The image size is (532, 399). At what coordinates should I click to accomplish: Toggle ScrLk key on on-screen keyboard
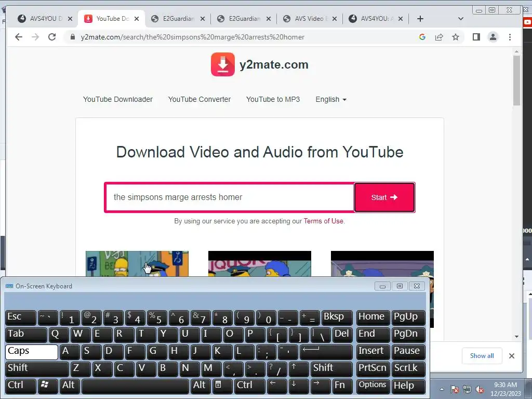(x=408, y=369)
